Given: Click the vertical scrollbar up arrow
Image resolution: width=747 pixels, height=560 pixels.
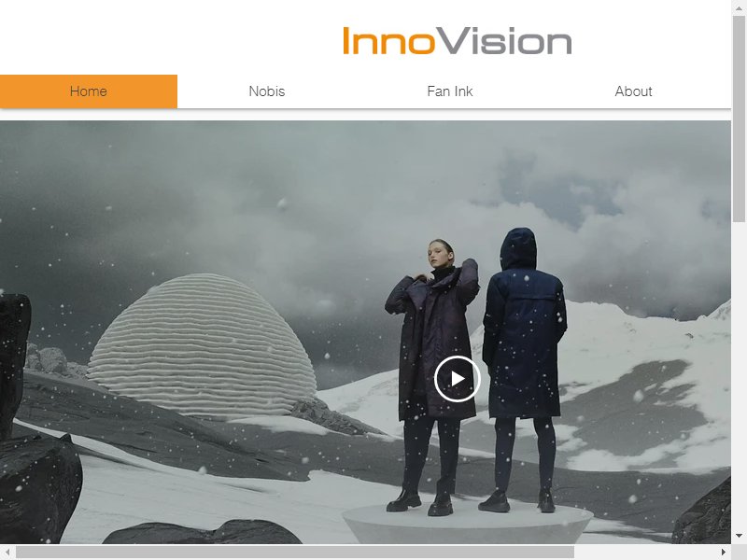Looking at the screenshot, I should coord(739,7).
